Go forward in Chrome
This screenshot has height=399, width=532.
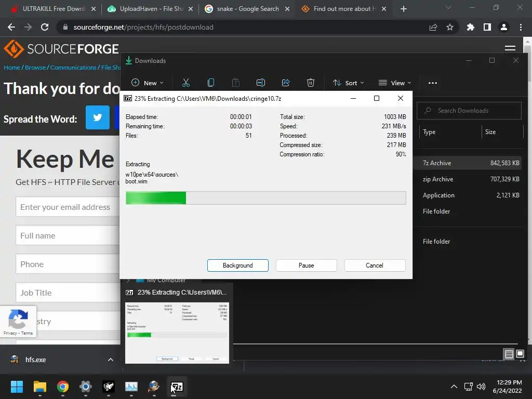(x=28, y=27)
